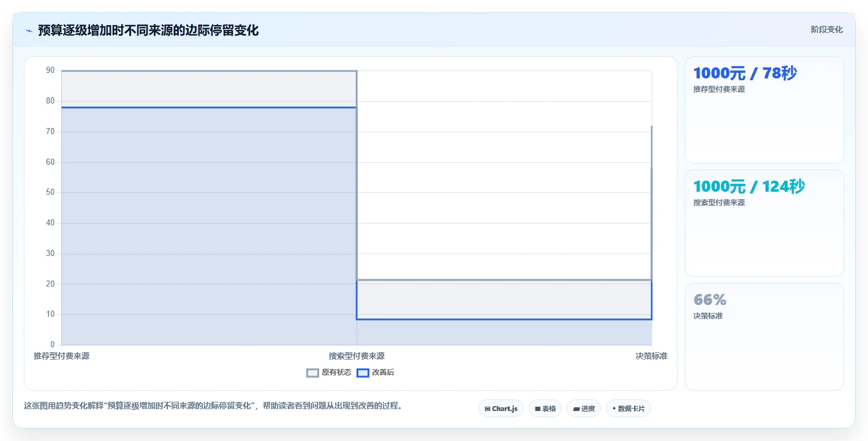Click the chart title 预算逐级增加时不同来源的边际停留变化
This screenshot has height=441, width=868.
(148, 31)
